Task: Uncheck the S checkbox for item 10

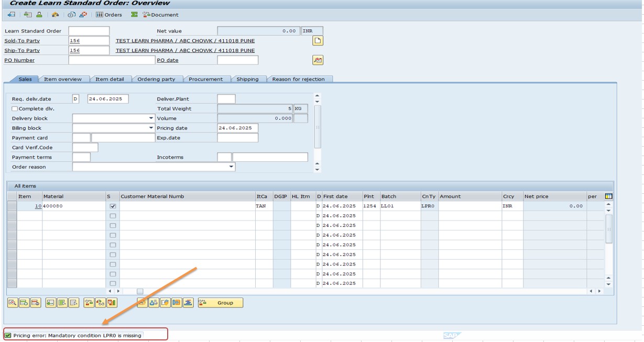Action: [113, 206]
